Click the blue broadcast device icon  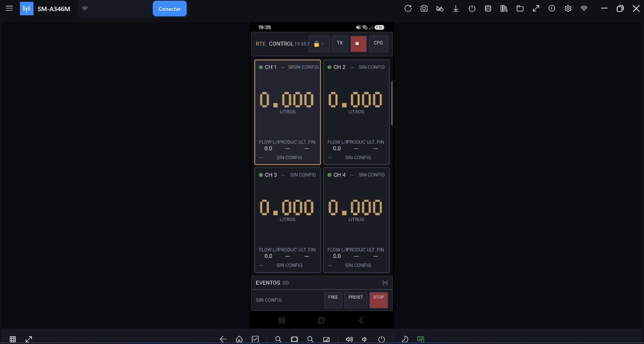click(x=27, y=9)
